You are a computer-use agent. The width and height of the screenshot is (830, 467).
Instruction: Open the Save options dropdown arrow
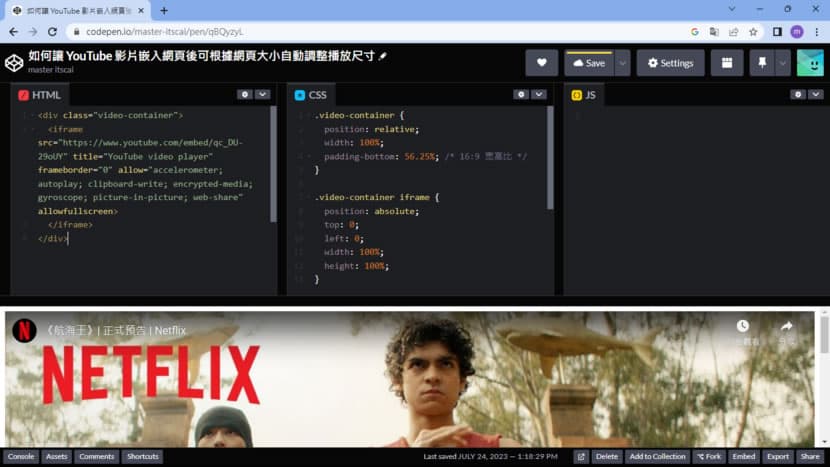click(x=622, y=63)
